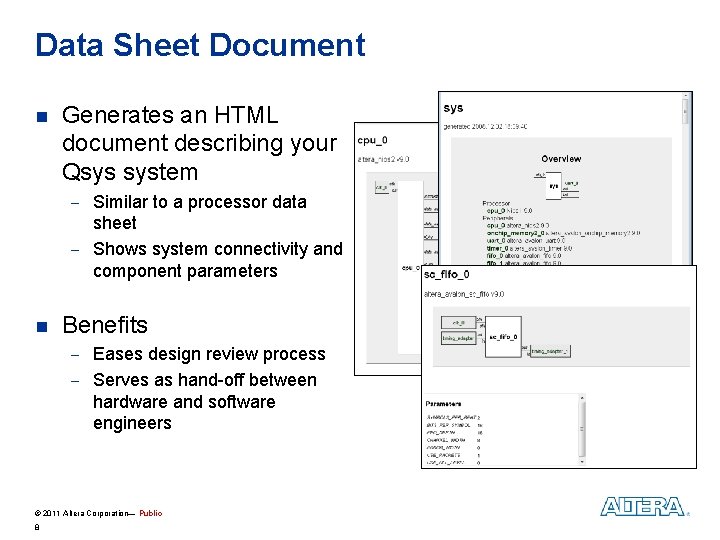Viewport: 720px width, 540px height.
Task: Click the 'fifo_0' entry in the sys overview
Action: 495,256
